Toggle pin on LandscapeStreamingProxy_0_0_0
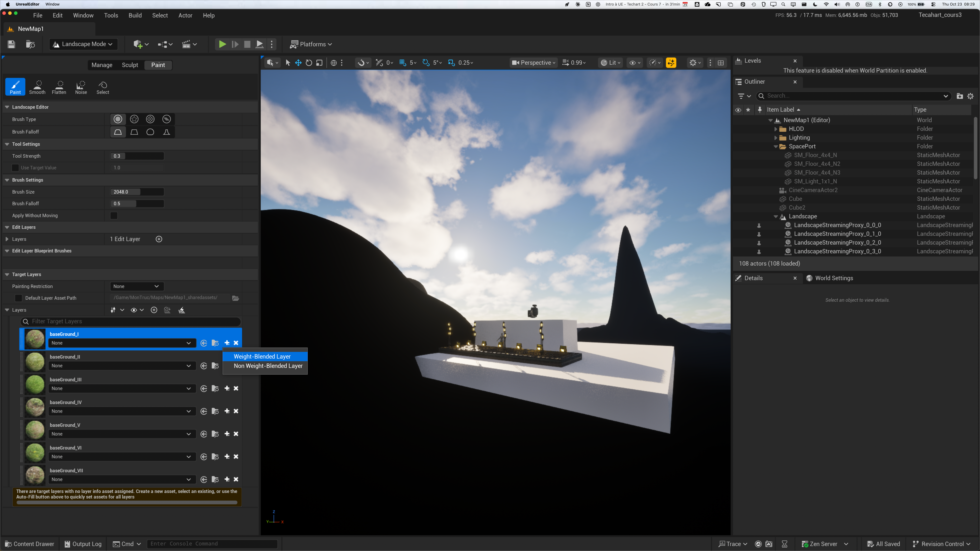The image size is (980, 551). pos(759,226)
